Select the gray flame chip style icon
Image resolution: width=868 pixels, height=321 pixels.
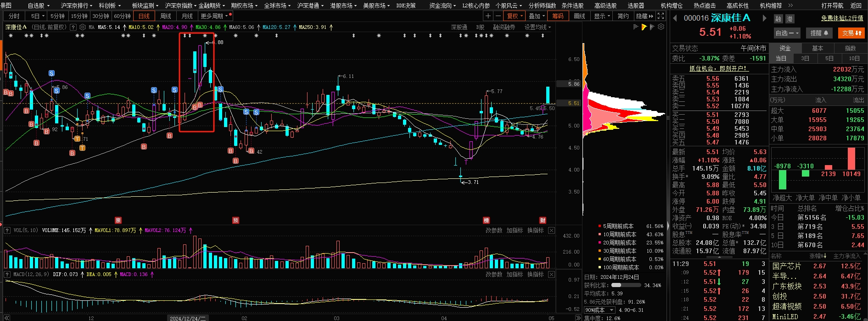pyautogui.click(x=652, y=27)
